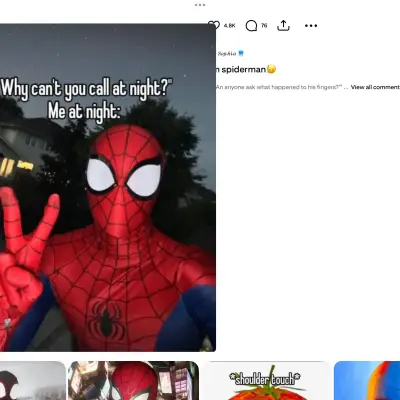Open the black Spider-Man thumbnail below
Viewport: 400px width, 400px height.
33,381
